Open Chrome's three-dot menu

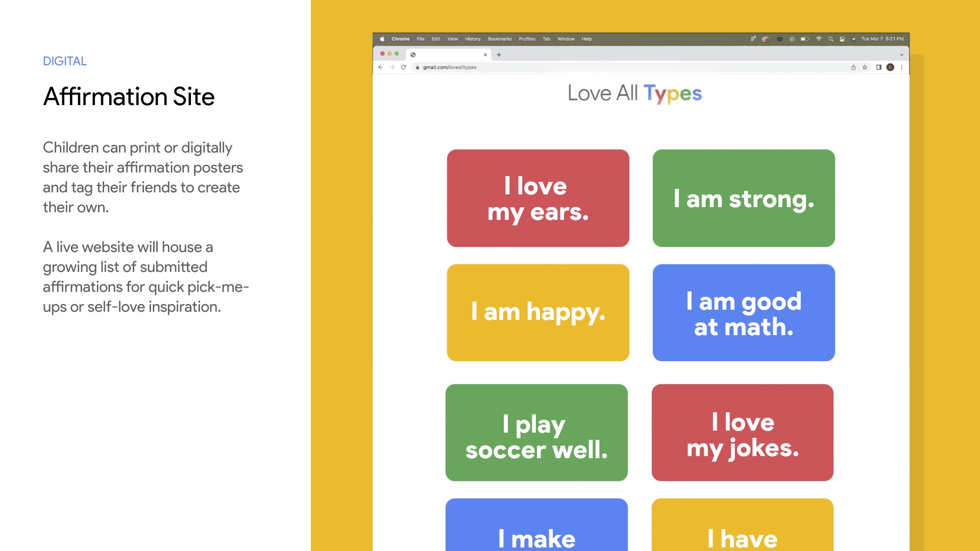901,67
